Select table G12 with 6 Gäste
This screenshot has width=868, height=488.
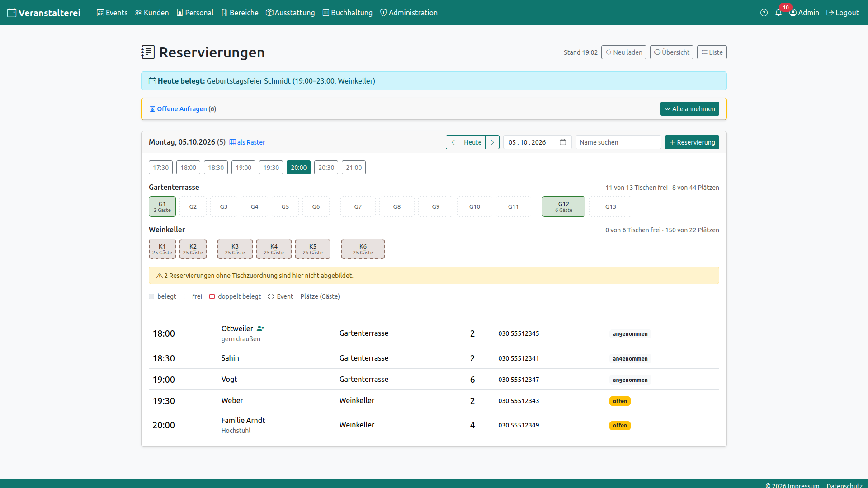(x=564, y=206)
